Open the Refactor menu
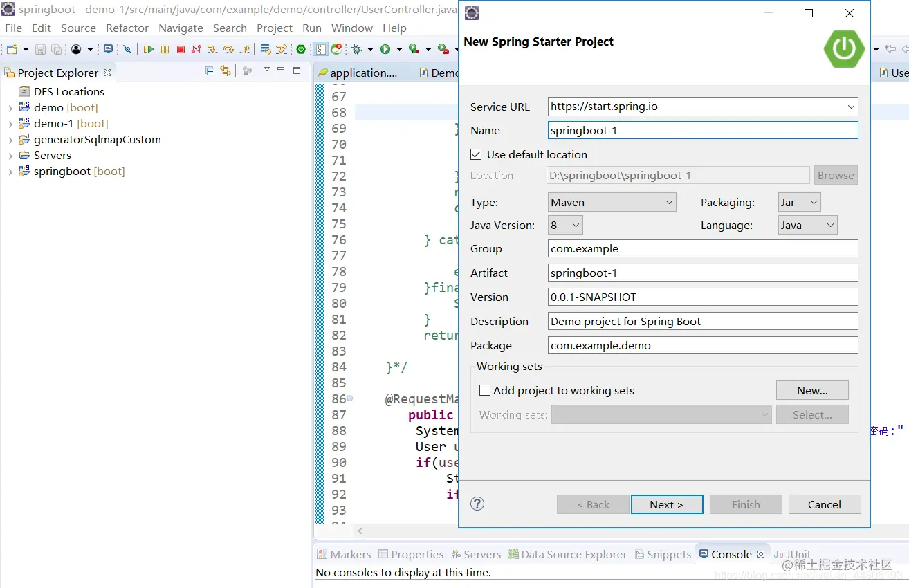The image size is (909, 588). point(127,28)
